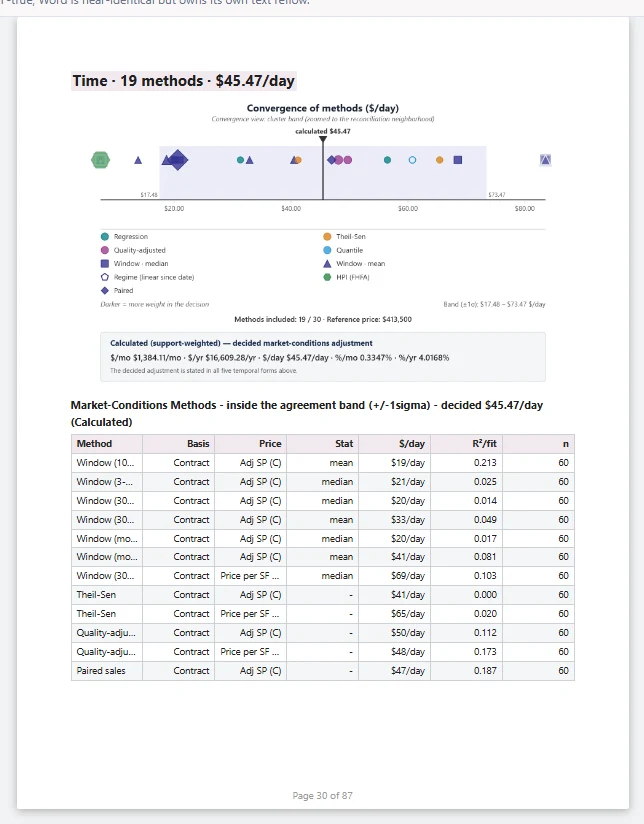Click the $21/day cell

coord(394,481)
